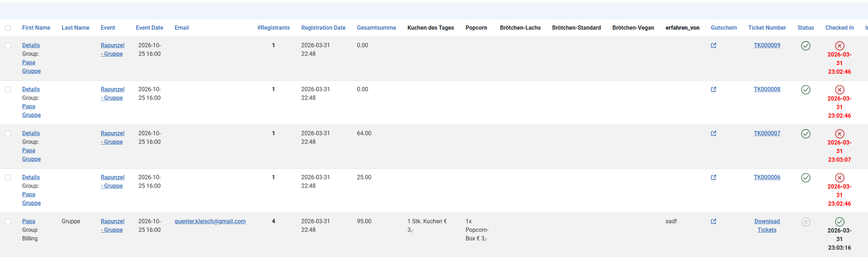Image resolution: width=868 pixels, height=259 pixels.
Task: Toggle green status checkmark for TK000006
Action: click(806, 178)
